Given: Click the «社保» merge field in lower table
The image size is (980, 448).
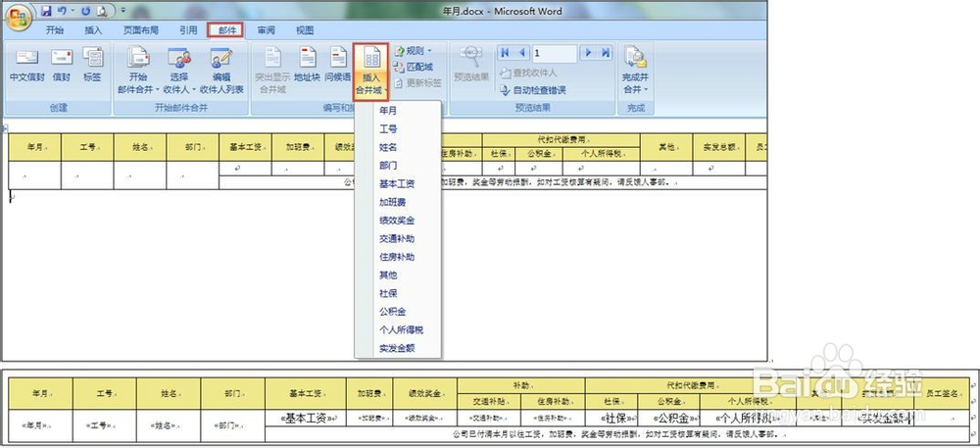Looking at the screenshot, I should click(x=616, y=418).
